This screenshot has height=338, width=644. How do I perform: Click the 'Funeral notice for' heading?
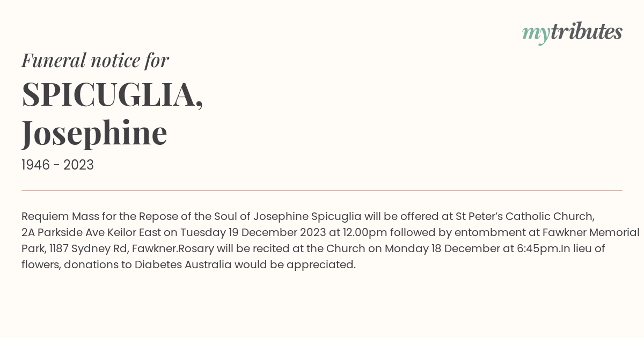click(x=95, y=60)
